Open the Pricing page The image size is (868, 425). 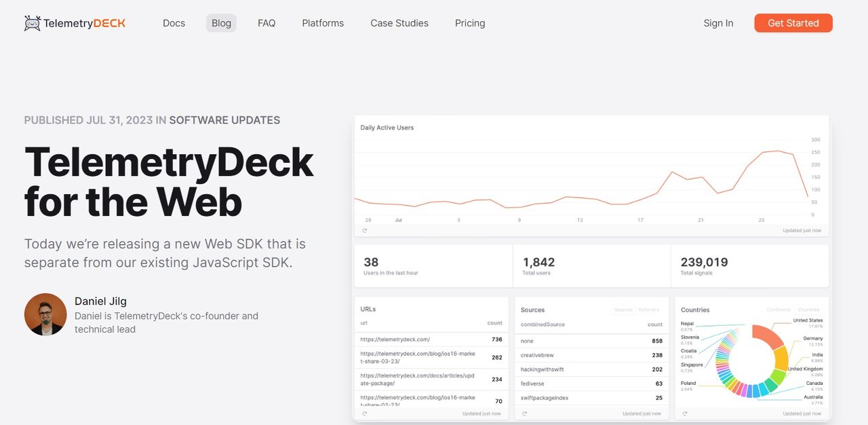[470, 23]
